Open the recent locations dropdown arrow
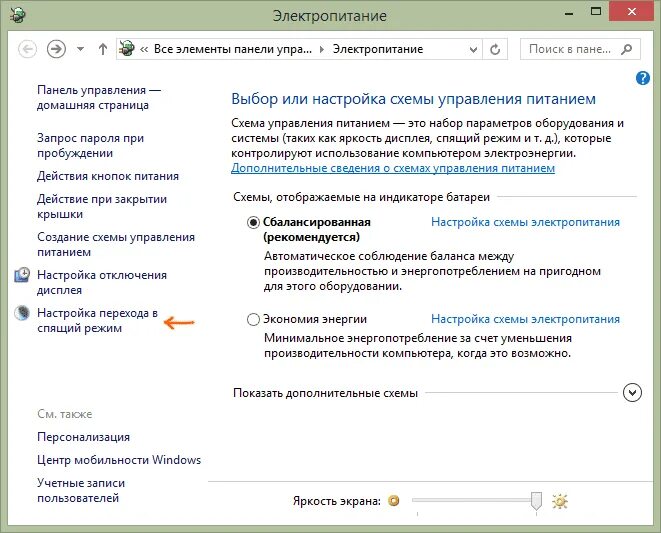Image resolution: width=661 pixels, height=533 pixels. [80, 49]
